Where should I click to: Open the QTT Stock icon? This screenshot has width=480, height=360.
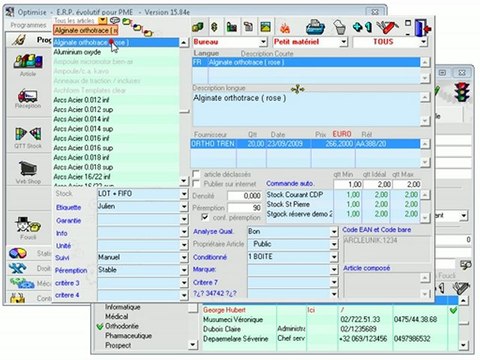point(28,134)
